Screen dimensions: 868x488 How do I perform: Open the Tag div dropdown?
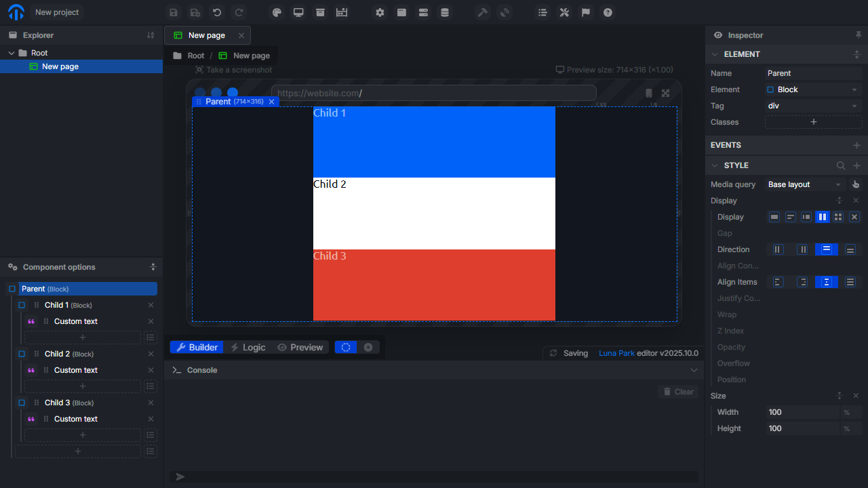click(813, 106)
